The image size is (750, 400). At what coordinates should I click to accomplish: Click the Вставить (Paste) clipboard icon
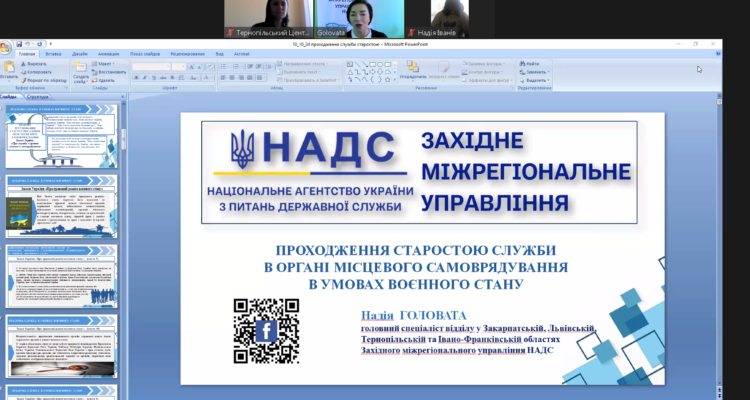pyautogui.click(x=9, y=67)
